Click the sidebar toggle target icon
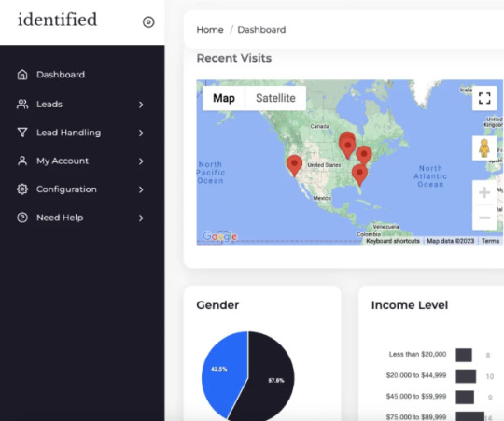The height and width of the screenshot is (421, 504). tap(148, 22)
